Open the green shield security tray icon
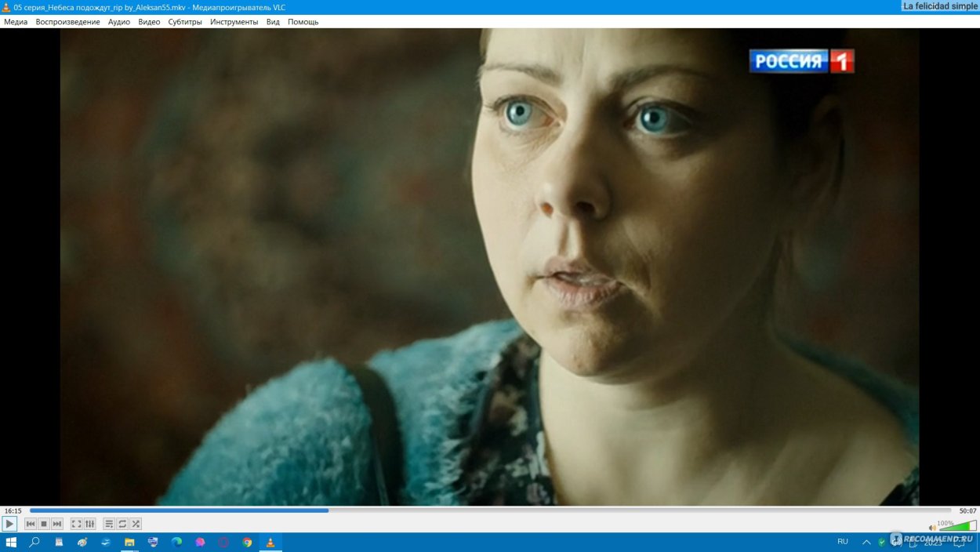This screenshot has width=980, height=552. pyautogui.click(x=882, y=542)
